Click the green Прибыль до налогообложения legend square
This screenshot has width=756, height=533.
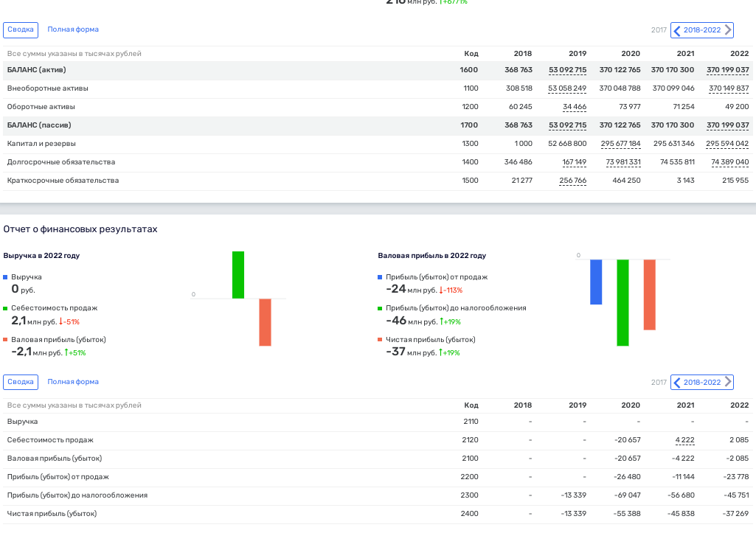380,308
